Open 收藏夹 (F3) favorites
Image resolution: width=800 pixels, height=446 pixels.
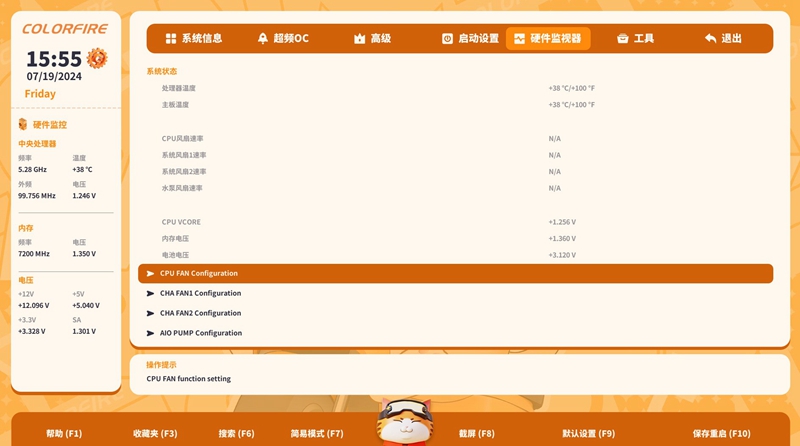(x=155, y=433)
